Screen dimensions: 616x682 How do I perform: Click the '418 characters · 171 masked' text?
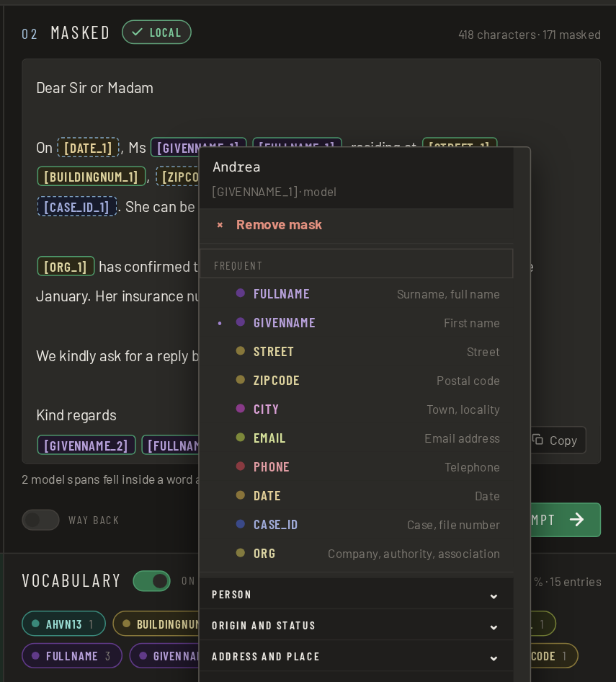(530, 35)
